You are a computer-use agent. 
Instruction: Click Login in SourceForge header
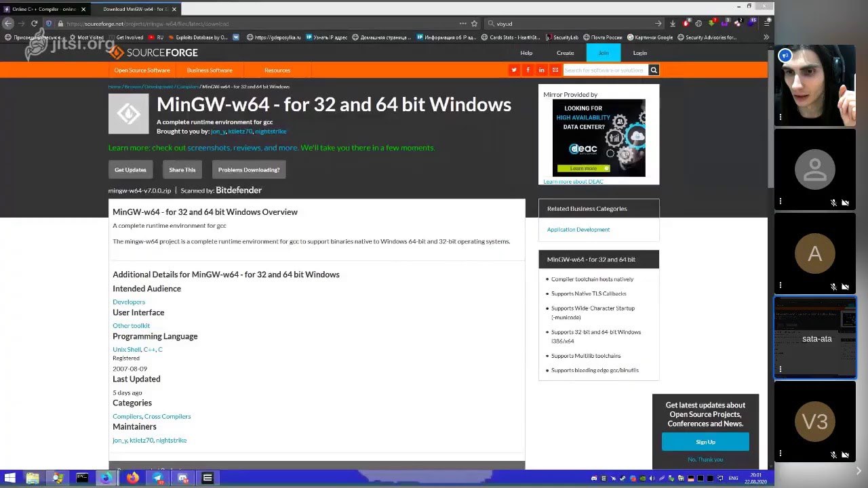pyautogui.click(x=639, y=53)
